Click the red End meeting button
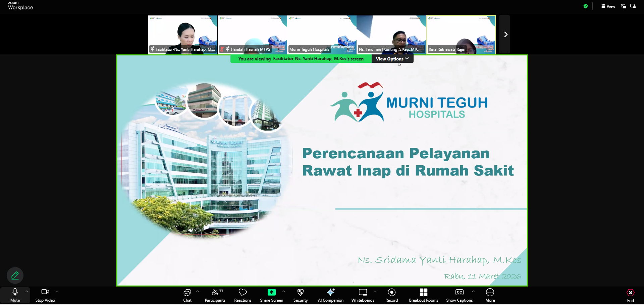 click(x=631, y=295)
